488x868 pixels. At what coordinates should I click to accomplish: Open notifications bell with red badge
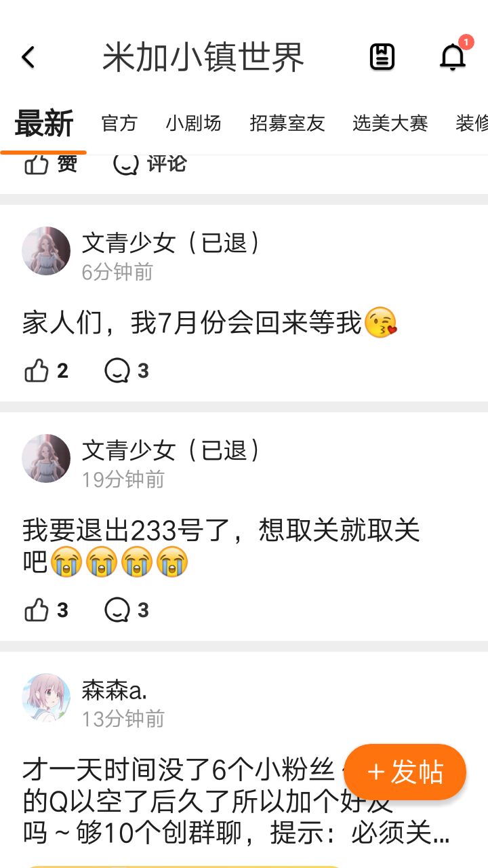[x=453, y=57]
